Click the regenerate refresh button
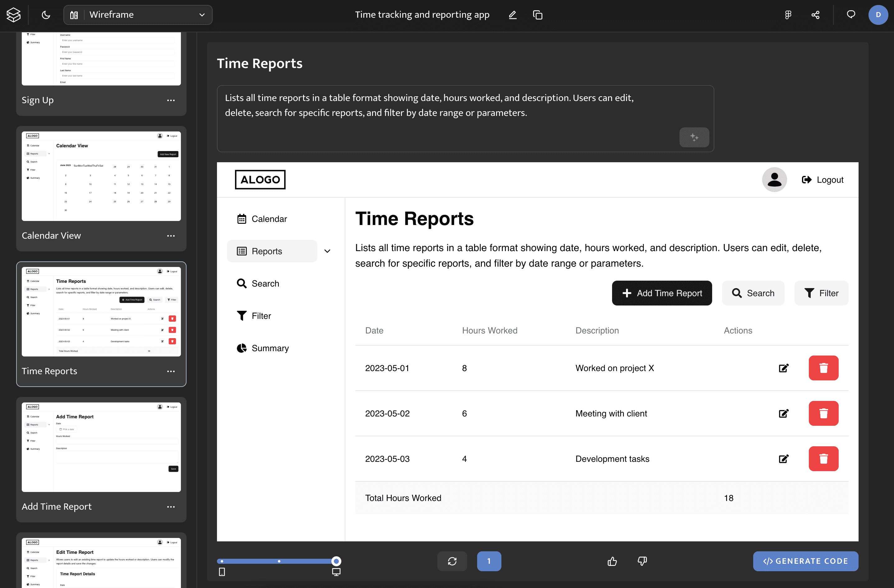 click(x=452, y=561)
